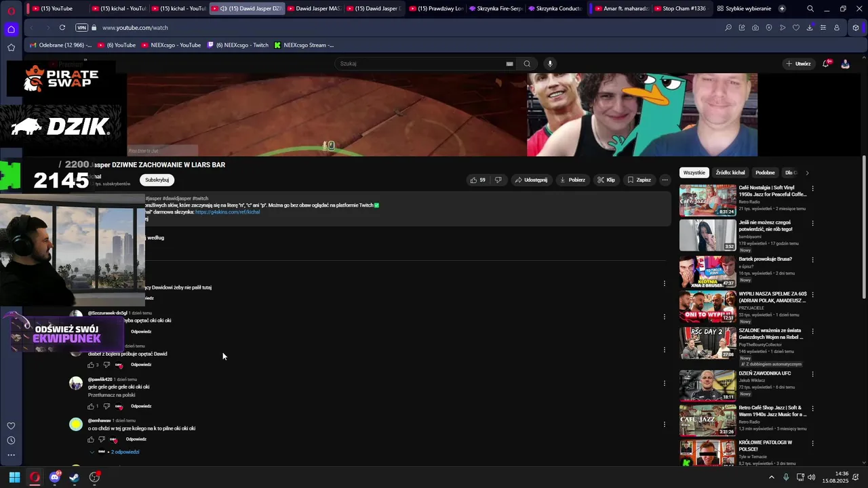
Task: Take snapshot with the camera icon
Action: coord(755,28)
